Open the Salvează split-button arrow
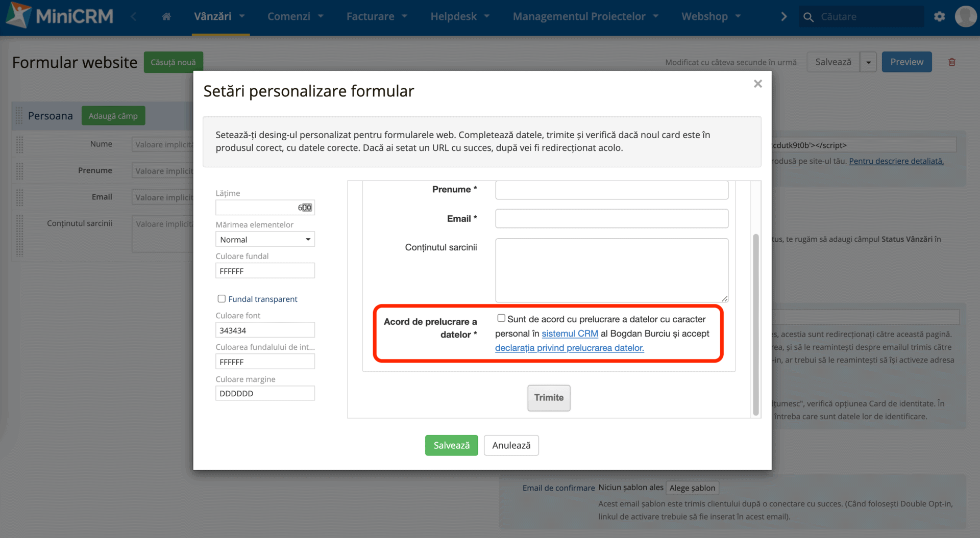The width and height of the screenshot is (980, 538). click(x=868, y=62)
